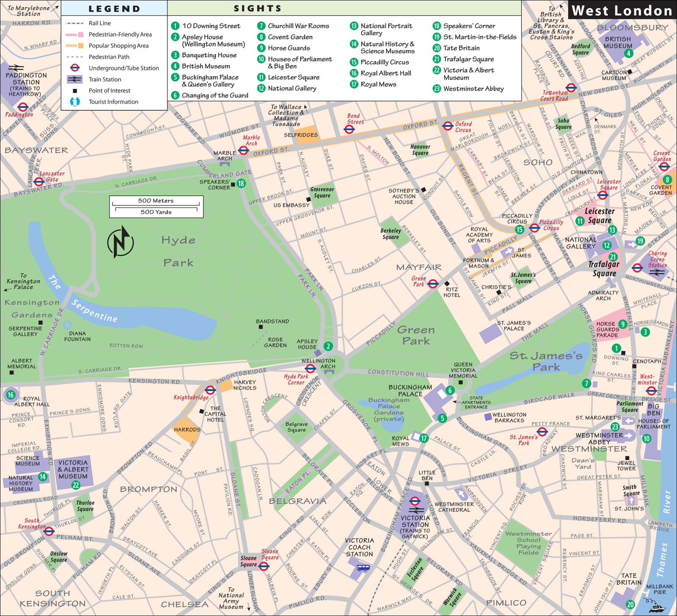Click 'Changing of the Guard' in the Sights list
Image resolution: width=677 pixels, height=616 pixels.
pos(215,95)
